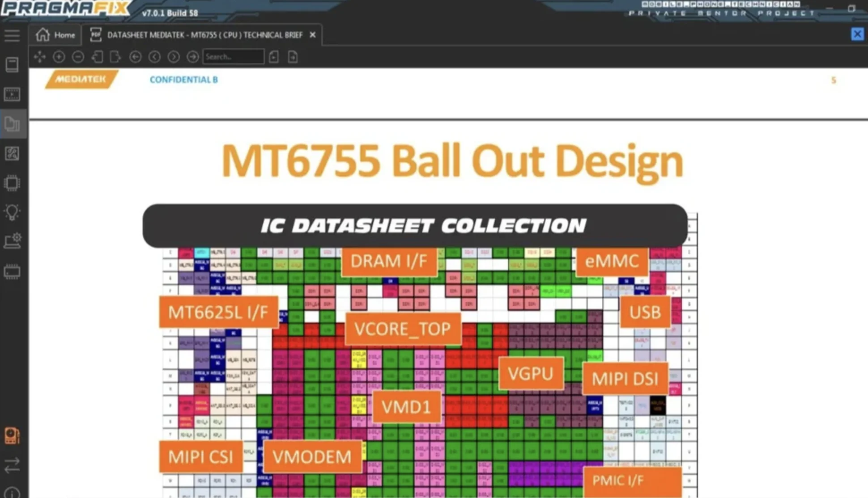
Task: Click the VCORE_TOP label
Action: pos(403,329)
